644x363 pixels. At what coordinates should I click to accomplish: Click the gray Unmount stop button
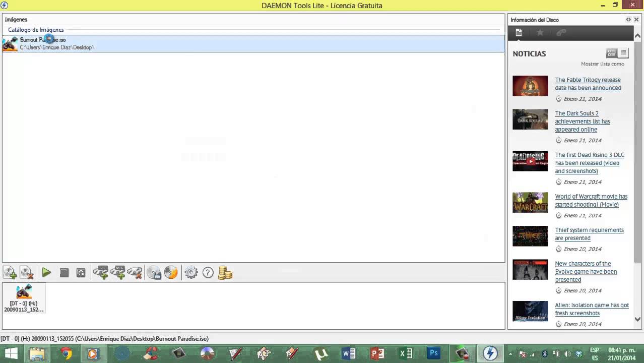click(x=64, y=273)
